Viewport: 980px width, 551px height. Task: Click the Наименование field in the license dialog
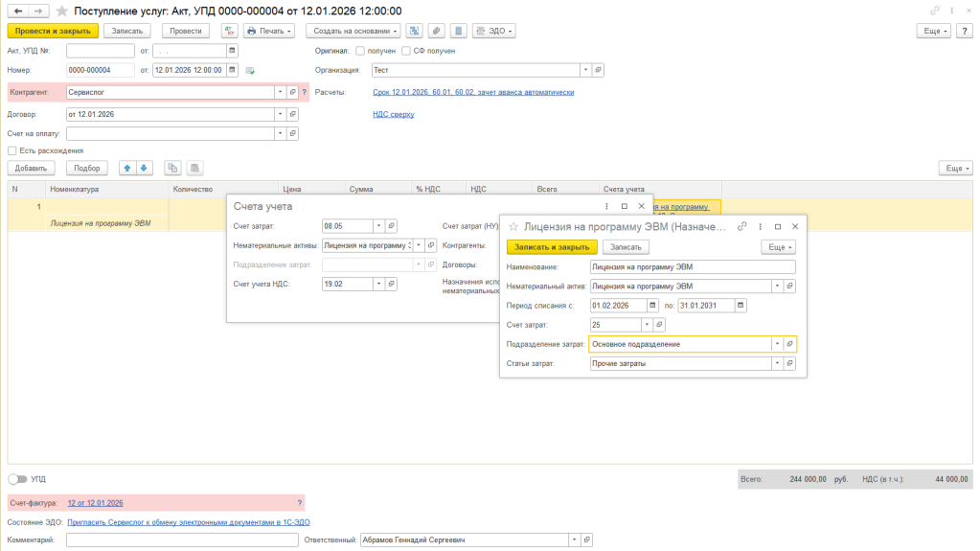click(693, 266)
